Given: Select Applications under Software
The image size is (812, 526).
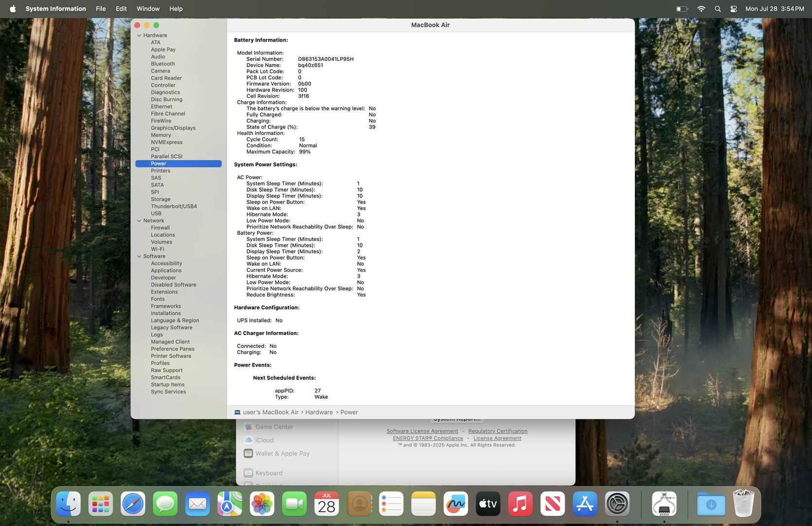Looking at the screenshot, I should [x=166, y=270].
